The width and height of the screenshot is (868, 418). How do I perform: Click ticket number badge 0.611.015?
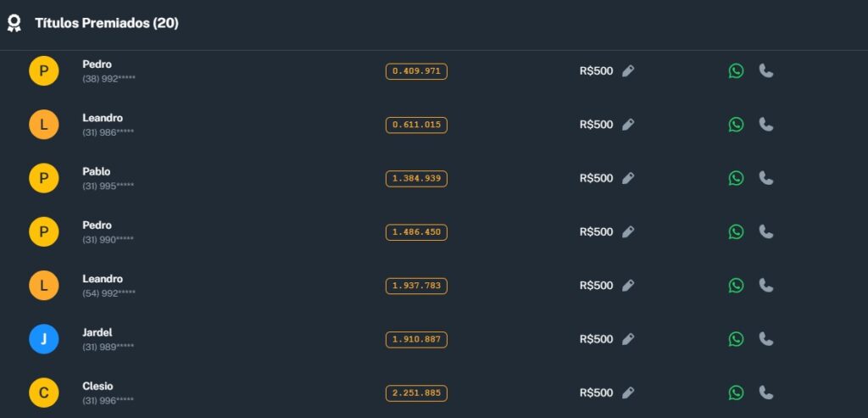click(x=416, y=125)
